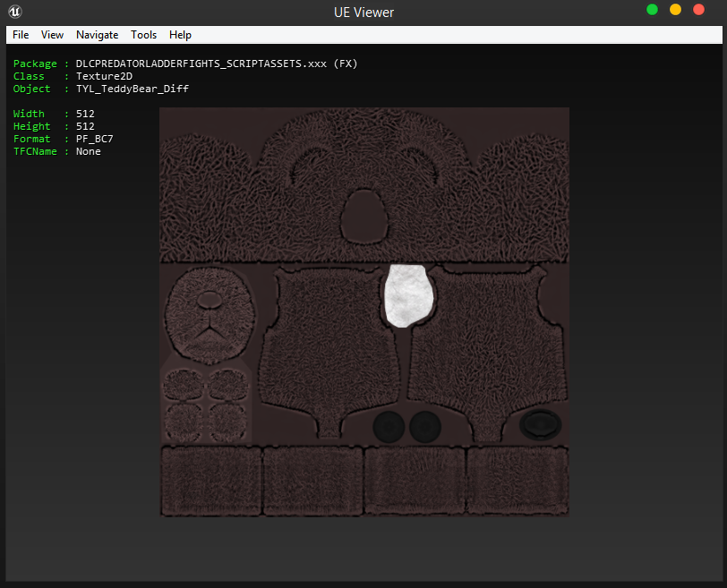
Task: Click the dark oval nose texture piece
Action: click(x=541, y=425)
